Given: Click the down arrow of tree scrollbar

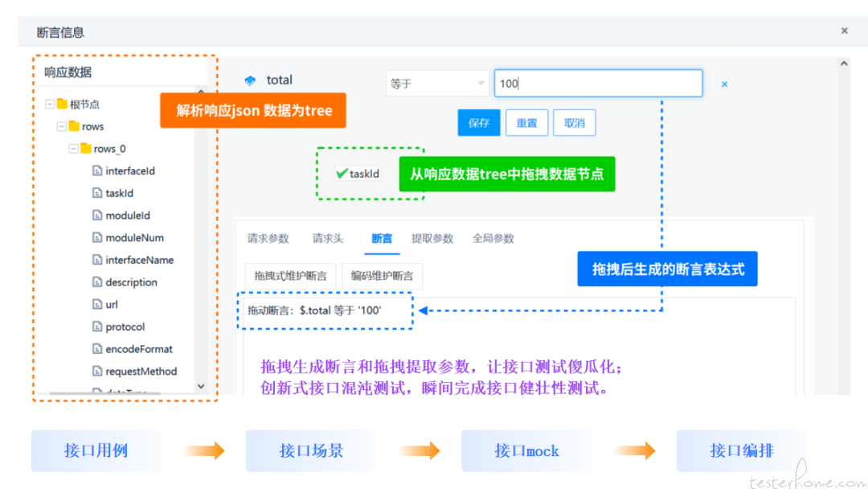Looking at the screenshot, I should click(x=201, y=386).
